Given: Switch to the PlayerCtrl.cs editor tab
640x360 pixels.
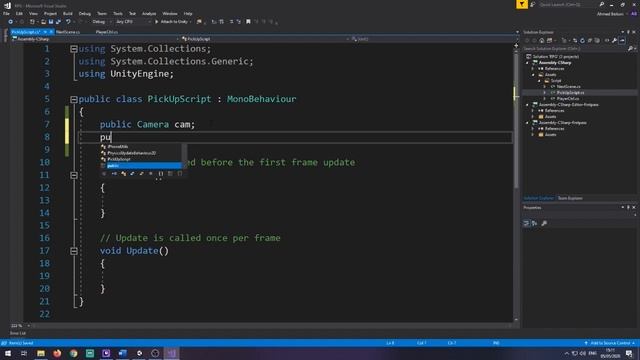Looking at the screenshot, I should tap(107, 32).
